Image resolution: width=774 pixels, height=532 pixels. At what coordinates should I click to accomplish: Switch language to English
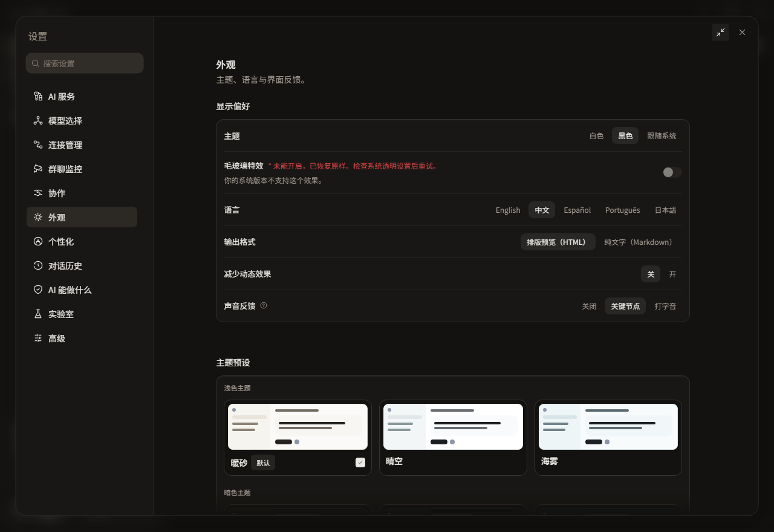click(x=508, y=210)
